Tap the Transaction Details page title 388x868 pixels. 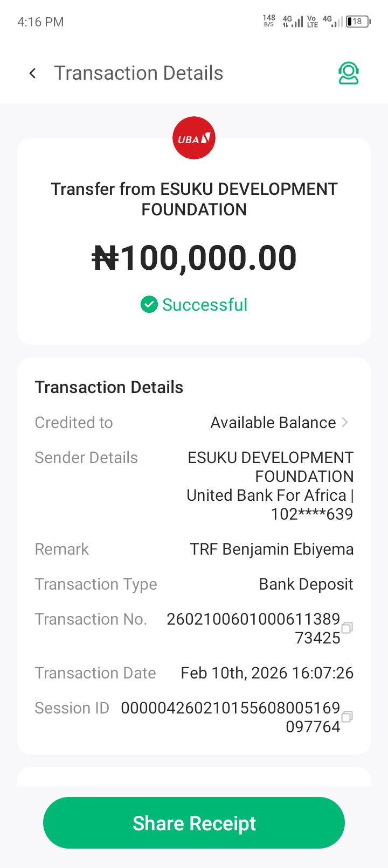click(x=138, y=73)
